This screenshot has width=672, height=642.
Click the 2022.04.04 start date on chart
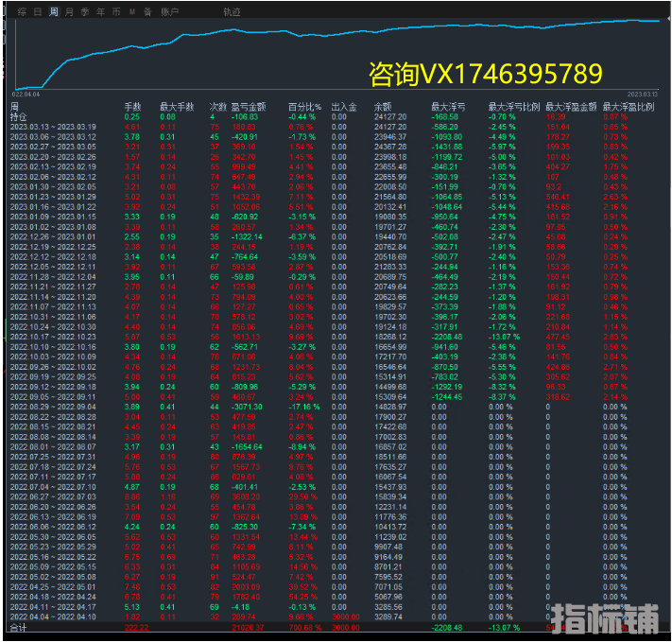pos(26,95)
